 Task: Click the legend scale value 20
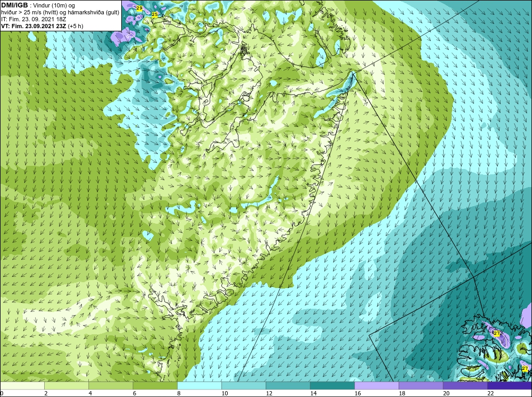pos(446,393)
